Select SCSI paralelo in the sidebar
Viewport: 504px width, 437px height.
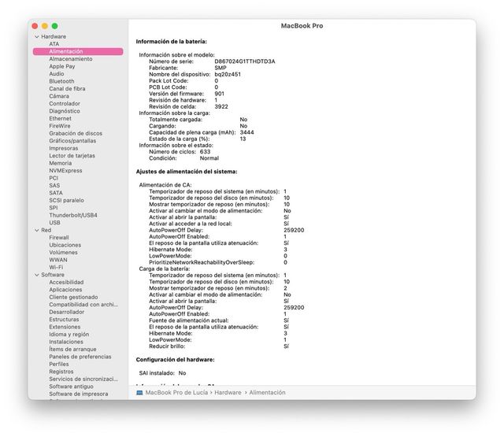[x=66, y=200]
